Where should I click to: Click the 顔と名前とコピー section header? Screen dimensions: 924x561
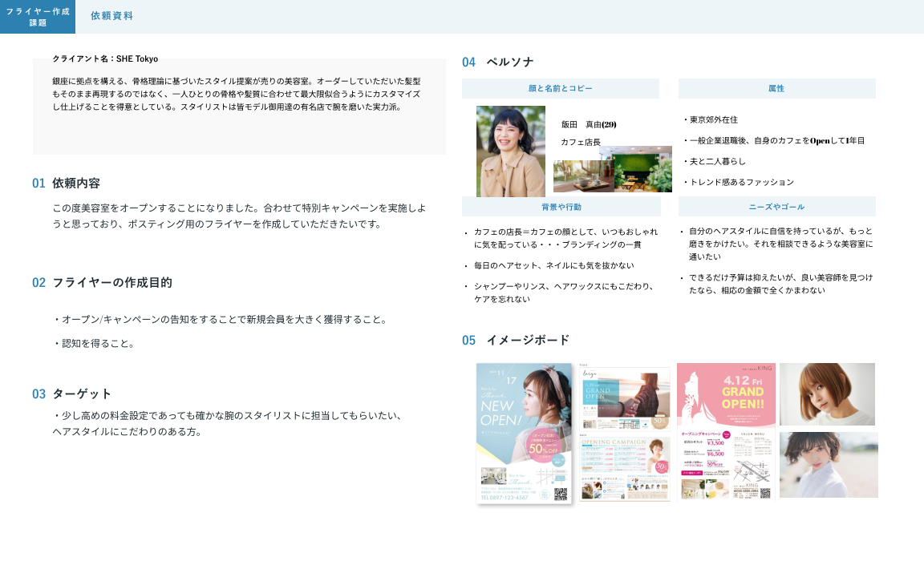point(561,88)
